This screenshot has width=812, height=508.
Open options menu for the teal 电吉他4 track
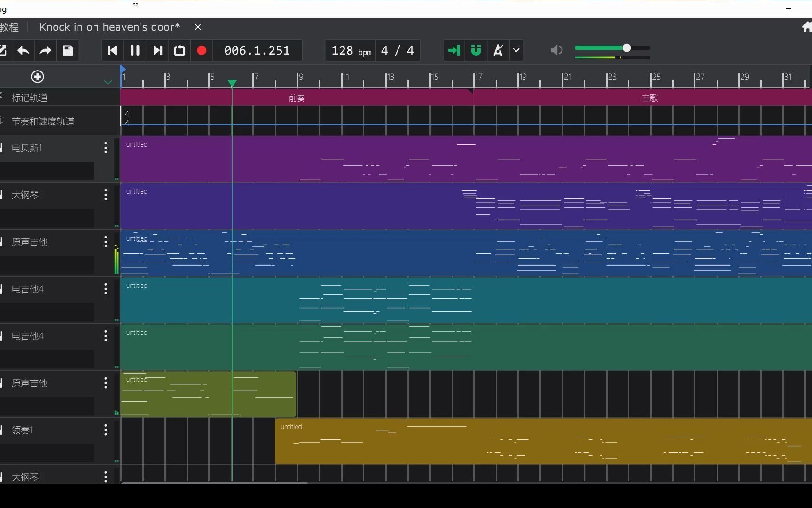[106, 289]
